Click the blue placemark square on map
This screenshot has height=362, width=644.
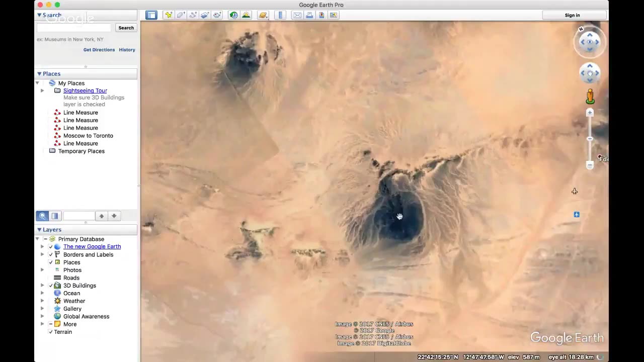point(577,215)
